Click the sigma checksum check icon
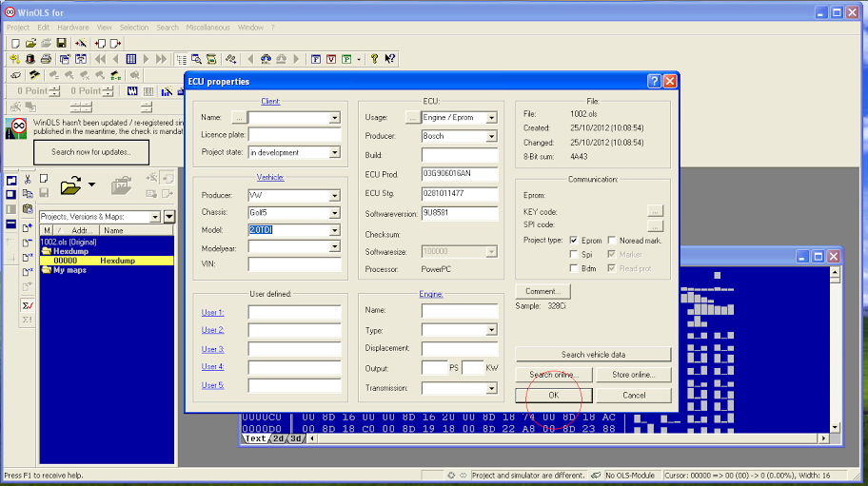Image resolution: width=868 pixels, height=486 pixels. point(28,305)
